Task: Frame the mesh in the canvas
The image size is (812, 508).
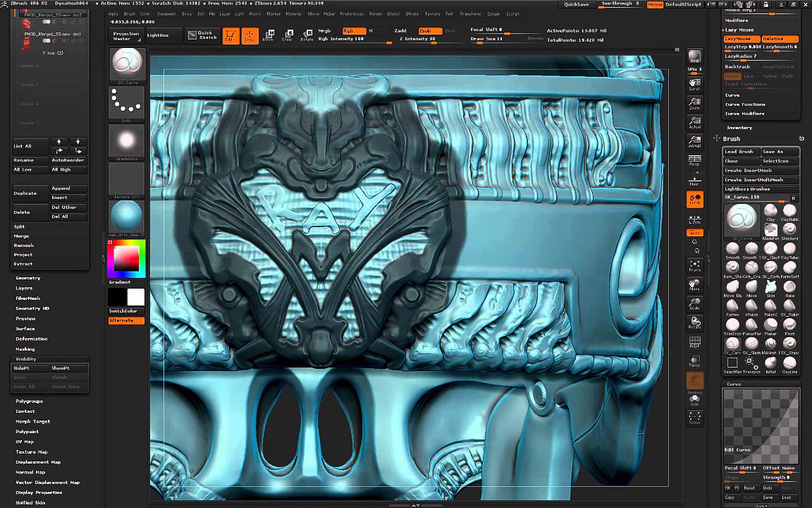Action: (694, 265)
